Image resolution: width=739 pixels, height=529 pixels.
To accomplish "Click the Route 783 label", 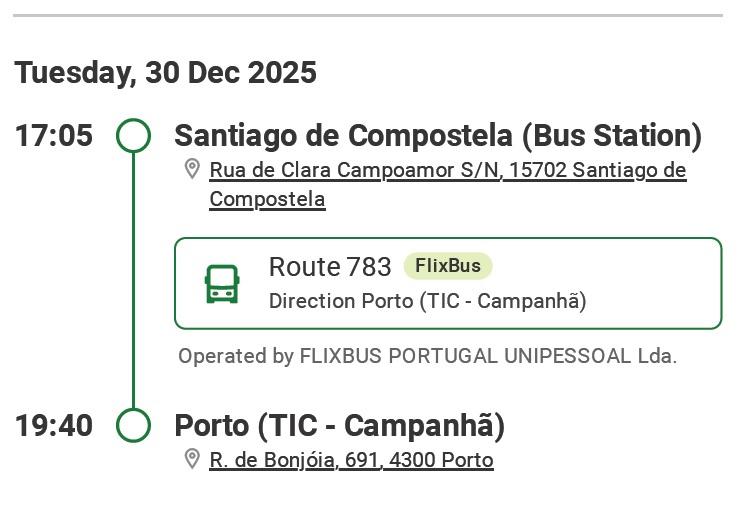I will click(330, 267).
